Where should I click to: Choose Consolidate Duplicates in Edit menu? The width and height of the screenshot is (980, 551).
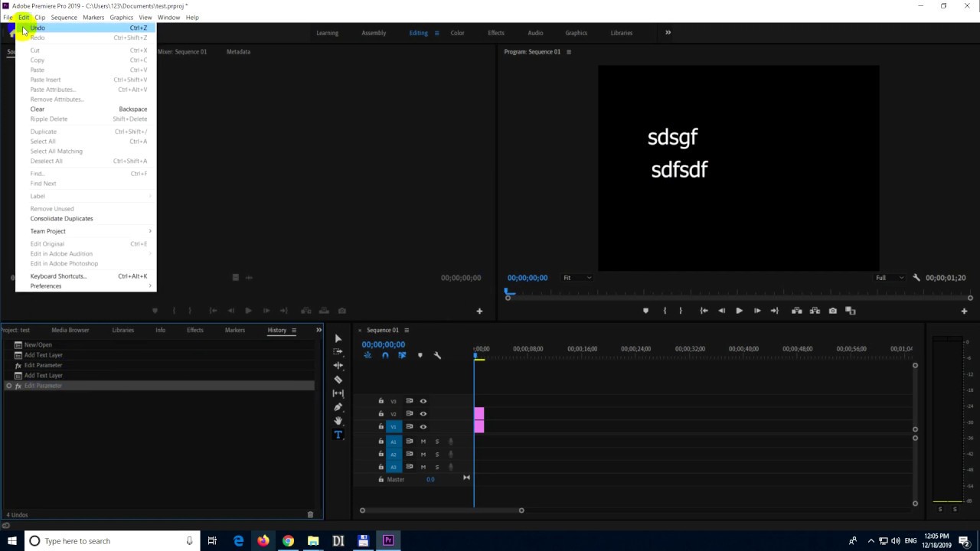(86, 219)
